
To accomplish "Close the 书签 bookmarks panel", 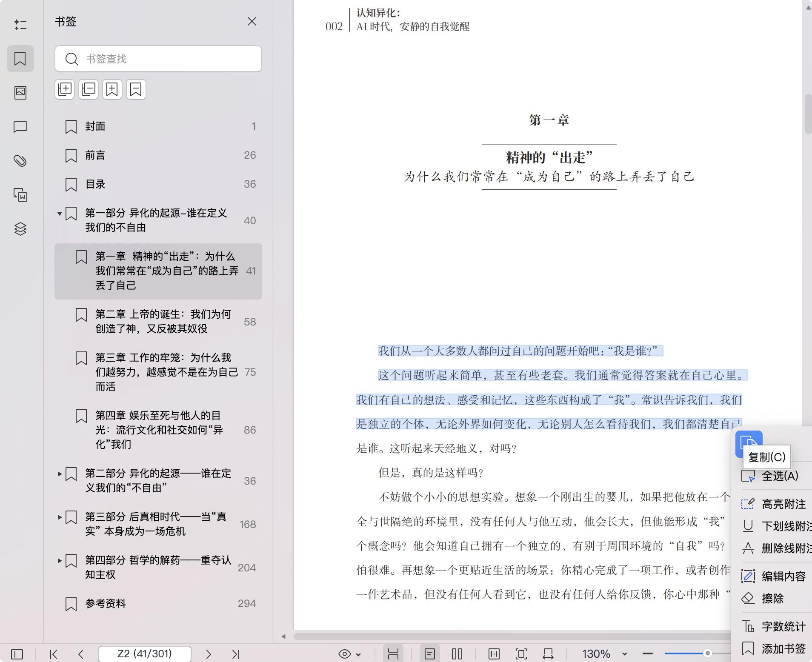I will click(252, 21).
